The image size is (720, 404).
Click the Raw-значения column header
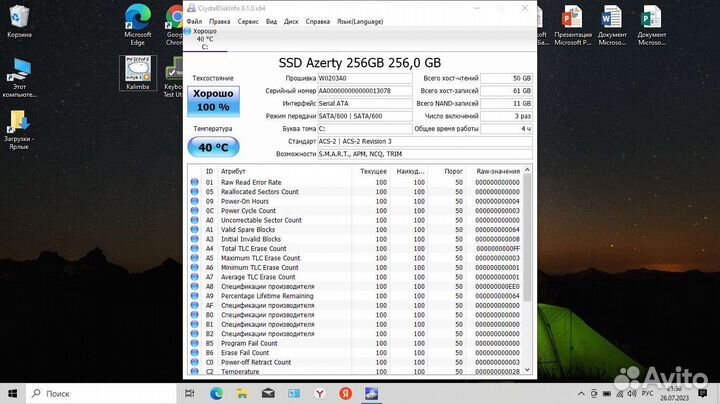[495, 171]
